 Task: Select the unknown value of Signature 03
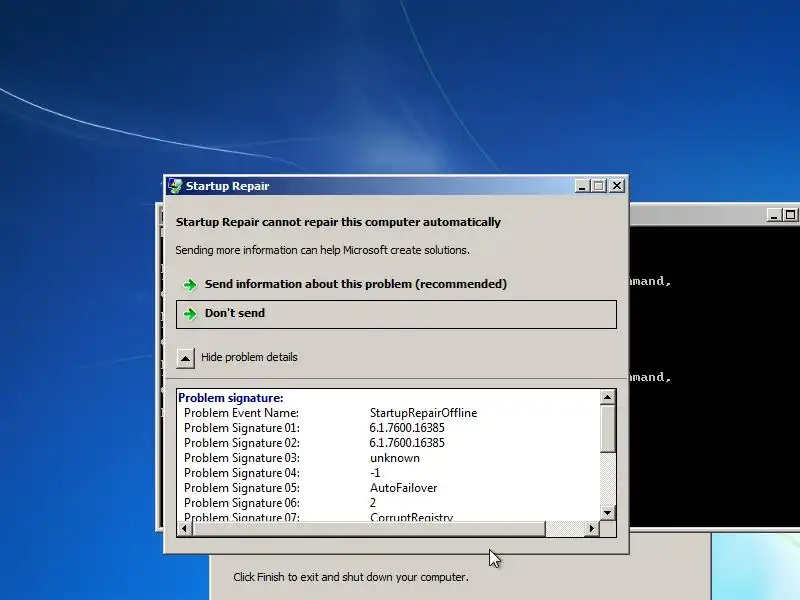(x=395, y=458)
